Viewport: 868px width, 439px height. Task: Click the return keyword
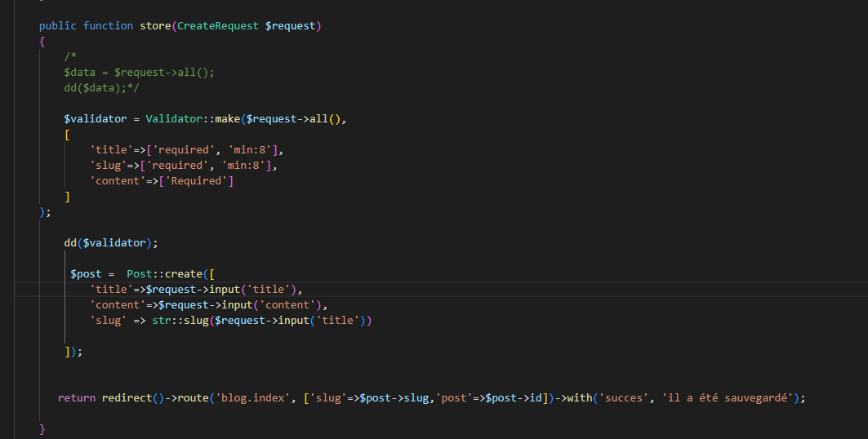click(x=77, y=398)
